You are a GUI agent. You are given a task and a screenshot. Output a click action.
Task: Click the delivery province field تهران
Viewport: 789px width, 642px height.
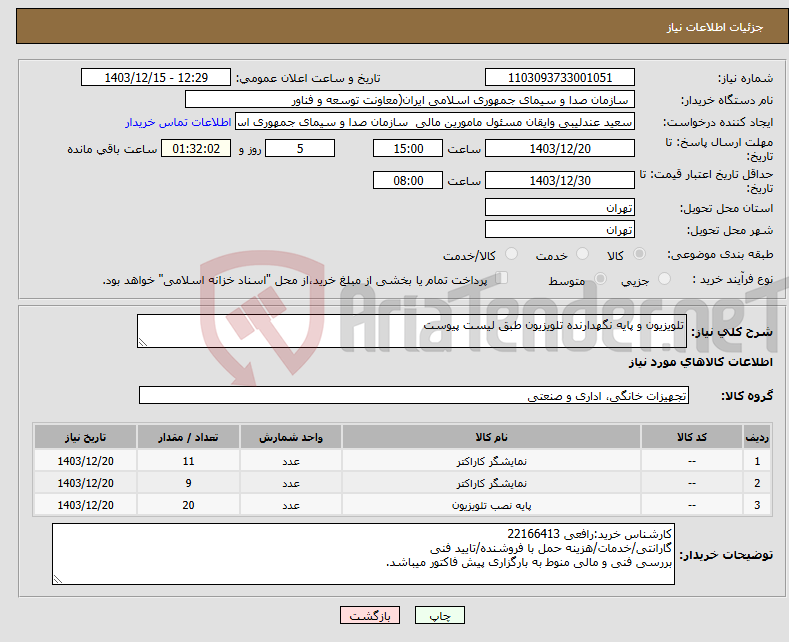pyautogui.click(x=560, y=207)
